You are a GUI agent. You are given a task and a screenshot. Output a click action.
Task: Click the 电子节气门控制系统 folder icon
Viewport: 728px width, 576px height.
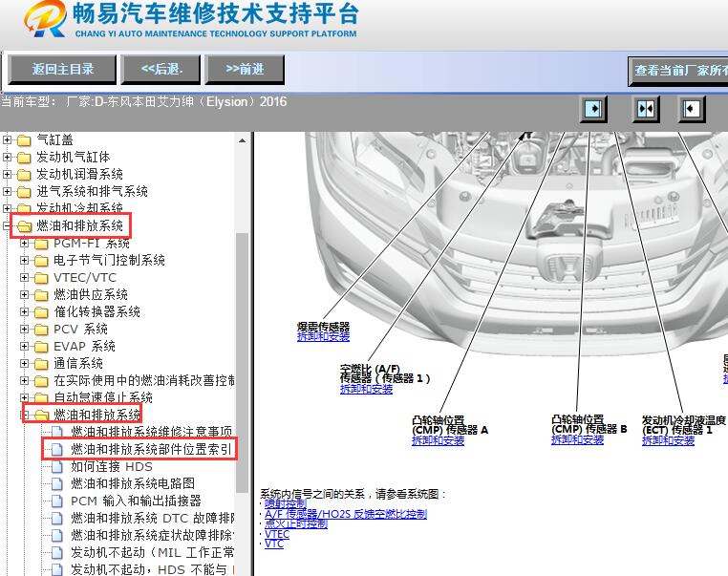pyautogui.click(x=41, y=261)
